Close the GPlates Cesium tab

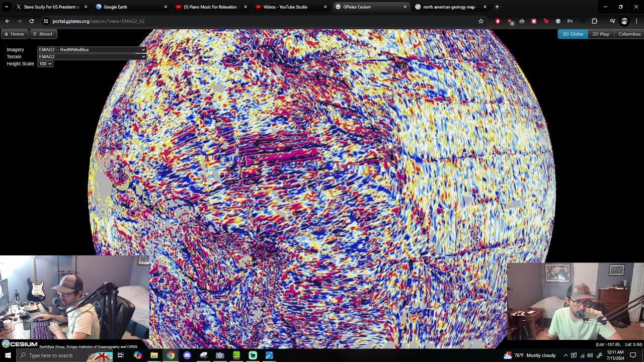click(405, 7)
